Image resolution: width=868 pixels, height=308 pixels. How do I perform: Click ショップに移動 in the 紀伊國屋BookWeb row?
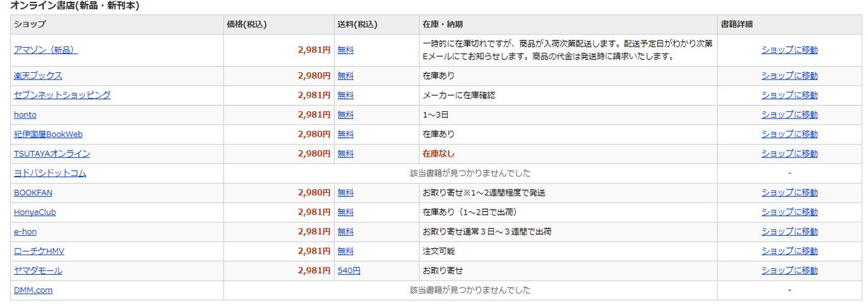click(x=789, y=134)
